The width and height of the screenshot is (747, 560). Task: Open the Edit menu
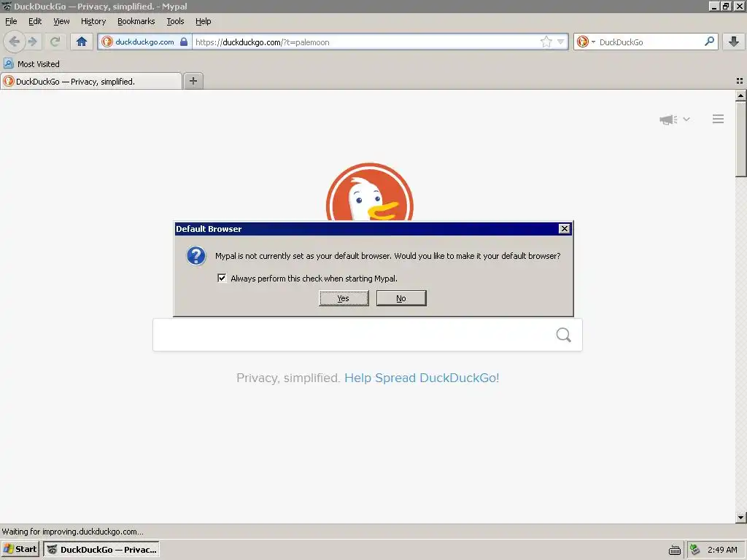pyautogui.click(x=35, y=21)
